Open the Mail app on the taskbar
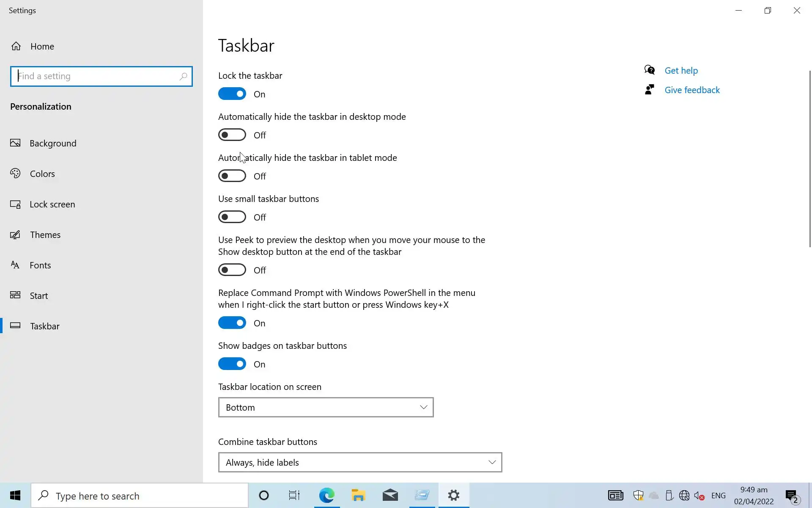 click(x=390, y=495)
